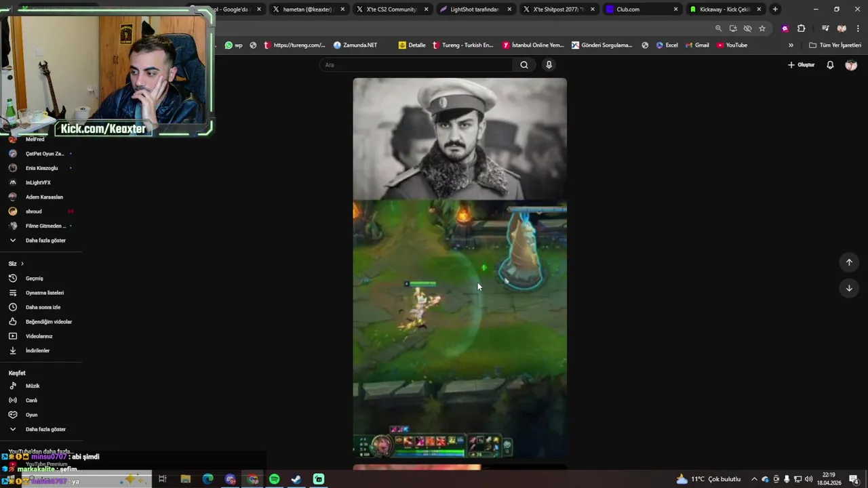Open Task View in the taskbar
The height and width of the screenshot is (488, 868).
(x=163, y=479)
